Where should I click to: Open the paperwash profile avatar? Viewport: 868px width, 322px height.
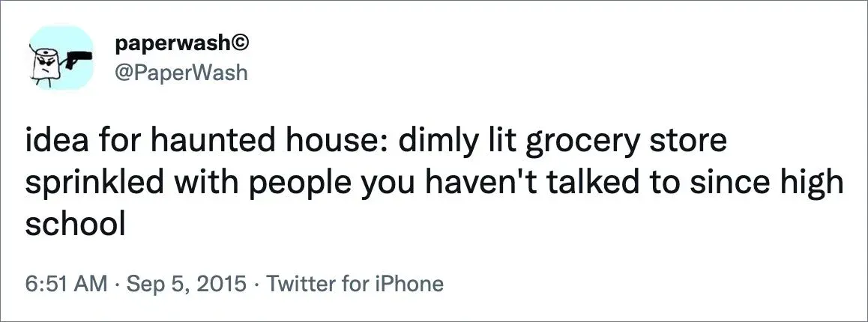click(x=61, y=58)
